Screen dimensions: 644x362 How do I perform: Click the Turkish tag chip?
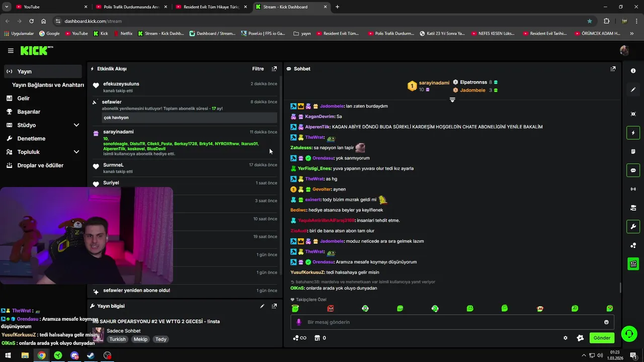[118, 339]
